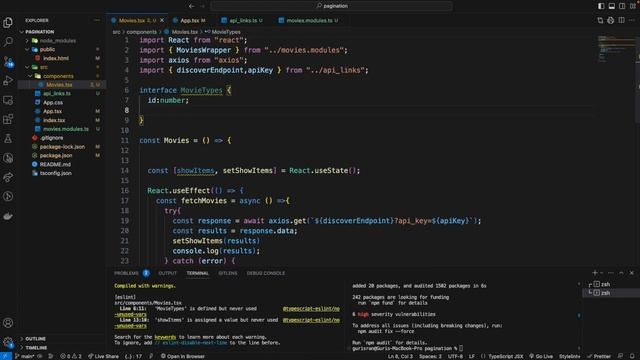The width and height of the screenshot is (640, 360).
Task: Click the keywords link in terminal
Action: 165,337
